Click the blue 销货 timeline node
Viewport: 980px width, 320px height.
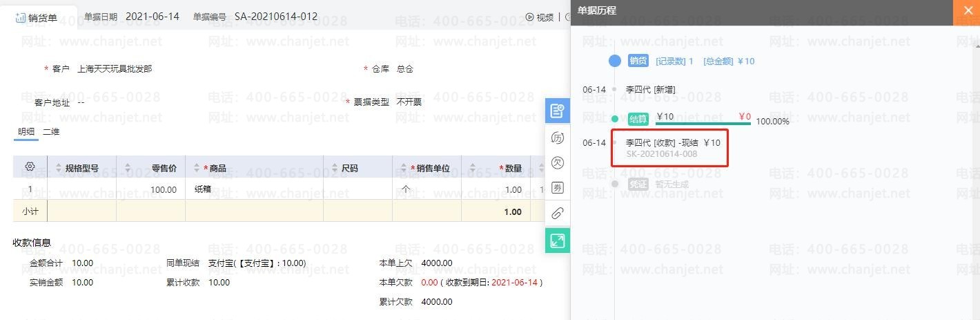(x=615, y=61)
